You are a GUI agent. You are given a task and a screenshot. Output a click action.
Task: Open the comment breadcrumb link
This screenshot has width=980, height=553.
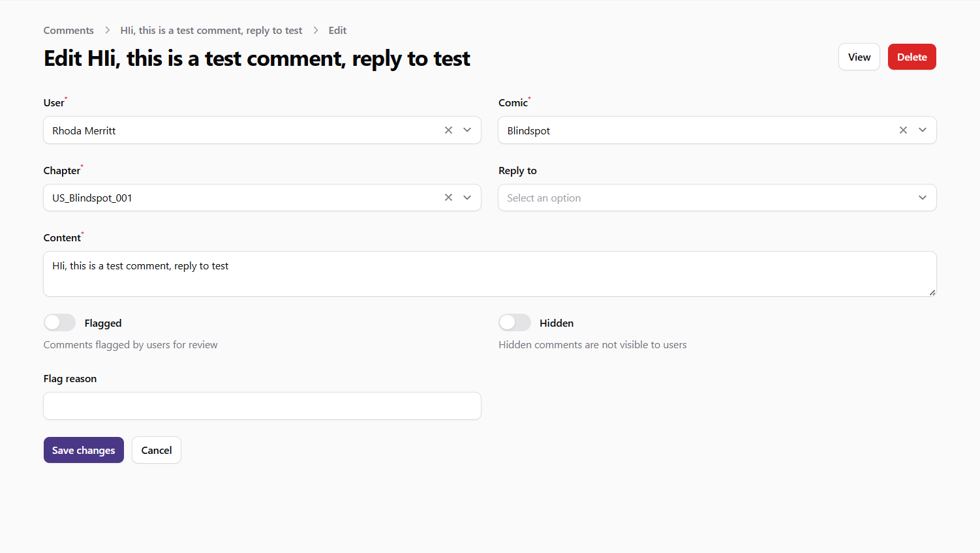211,30
